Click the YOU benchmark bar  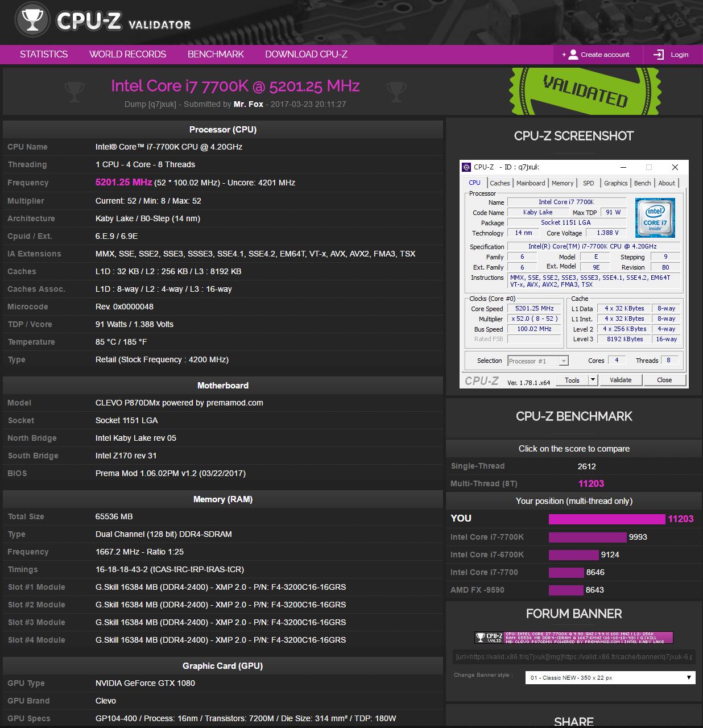(607, 519)
